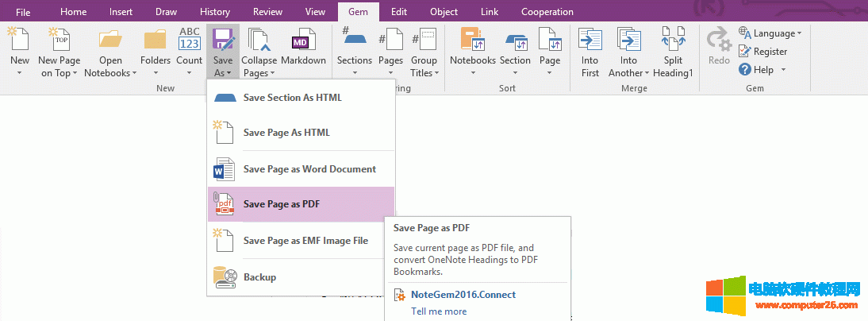Switch to the Cooperation tab
Screen dimensions: 868x321
(x=547, y=12)
